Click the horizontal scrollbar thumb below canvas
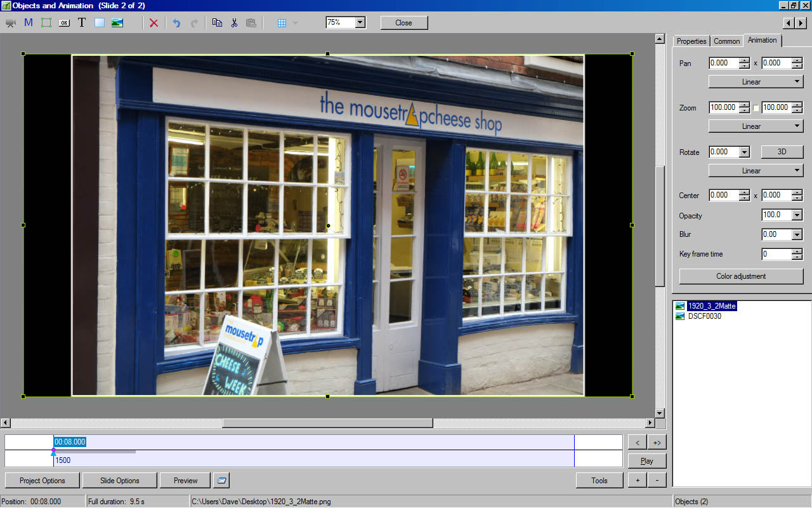This screenshot has width=812, height=508. click(327, 423)
